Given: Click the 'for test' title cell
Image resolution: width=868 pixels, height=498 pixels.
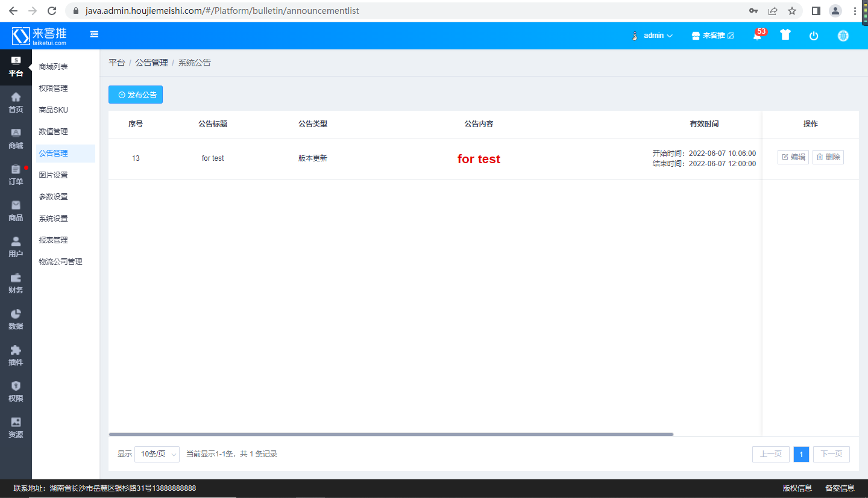Looking at the screenshot, I should point(213,158).
